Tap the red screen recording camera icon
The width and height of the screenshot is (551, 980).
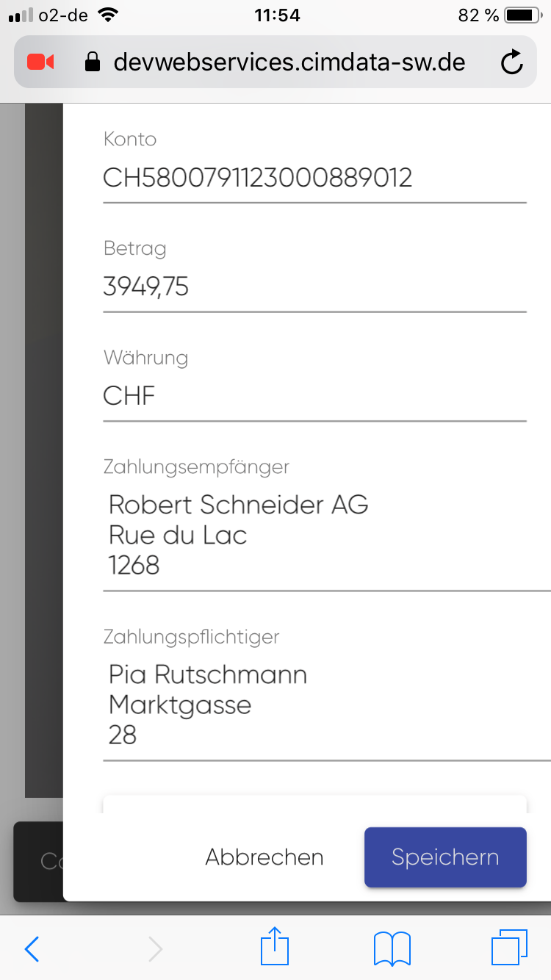40,62
